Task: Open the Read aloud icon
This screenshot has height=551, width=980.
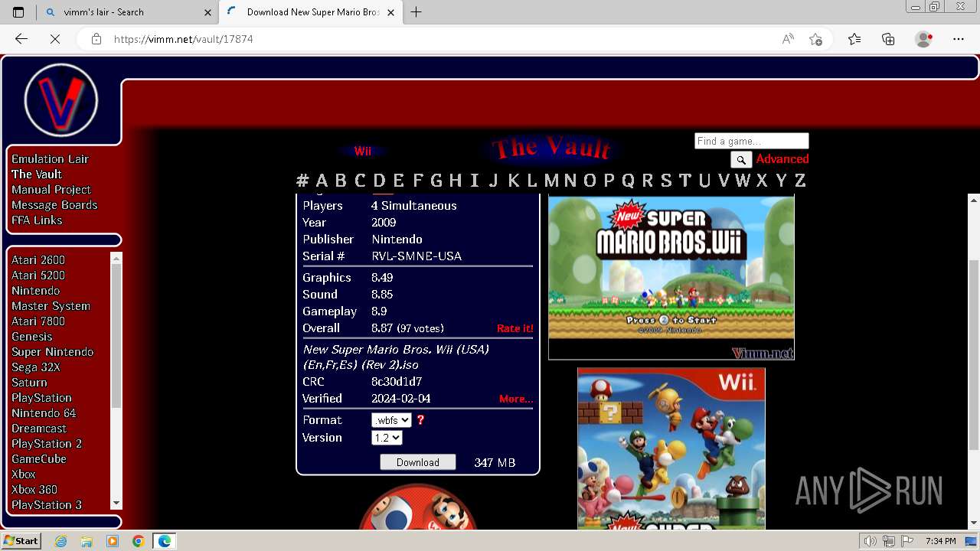Action: coord(787,39)
